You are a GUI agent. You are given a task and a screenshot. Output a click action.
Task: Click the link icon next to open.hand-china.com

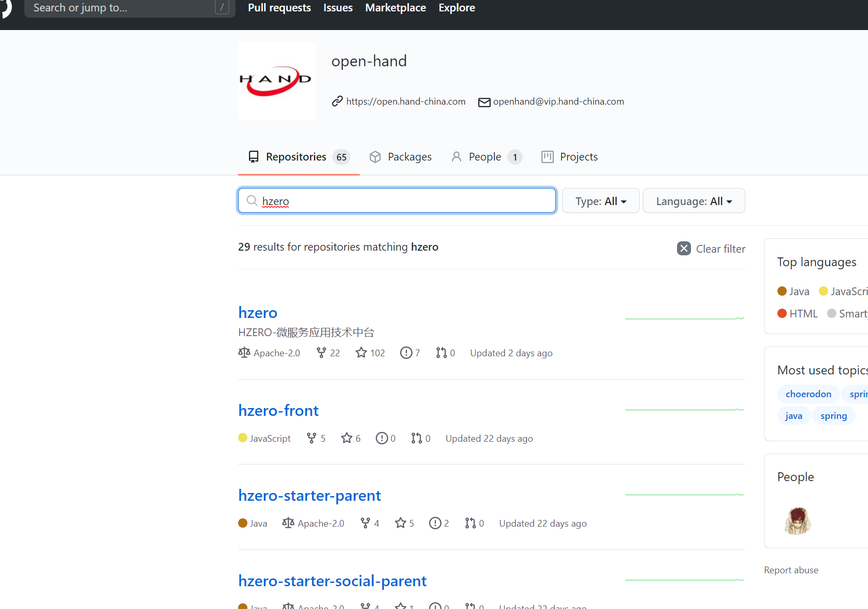[337, 101]
